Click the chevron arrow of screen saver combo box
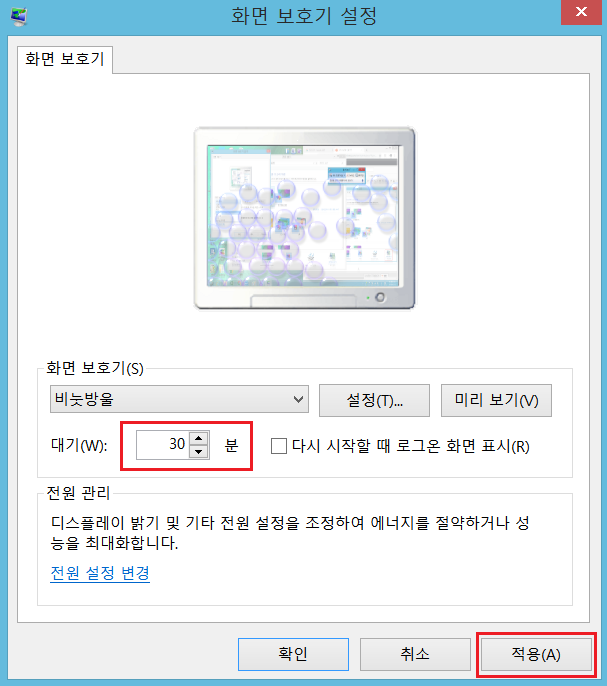607x686 pixels. click(298, 399)
